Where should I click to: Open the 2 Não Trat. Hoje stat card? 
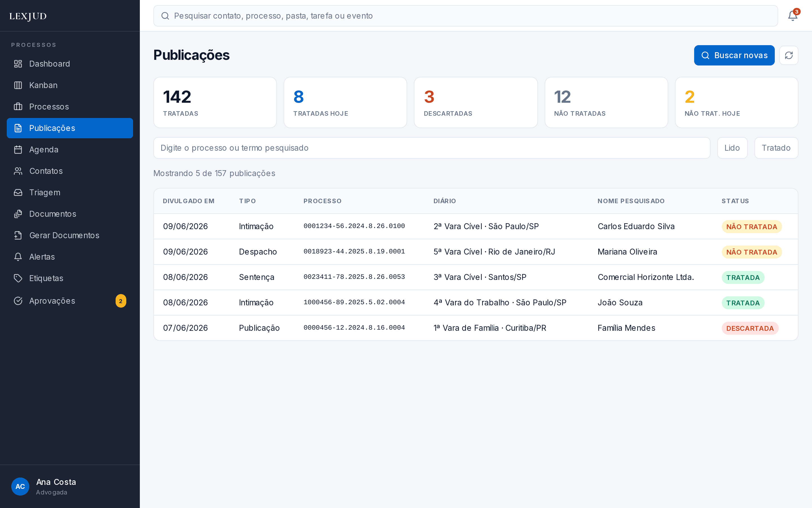point(736,102)
